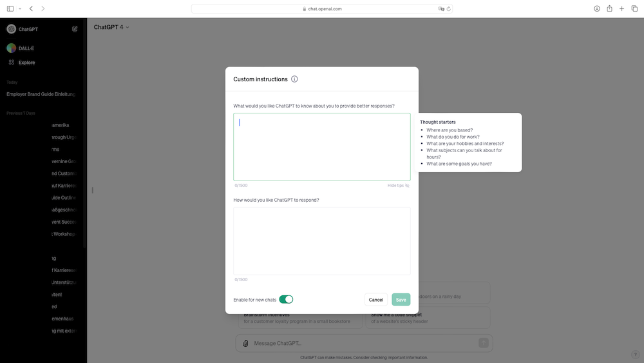The image size is (644, 363).
Task: Click 'Where are you based?' thought starter
Action: [x=450, y=130]
